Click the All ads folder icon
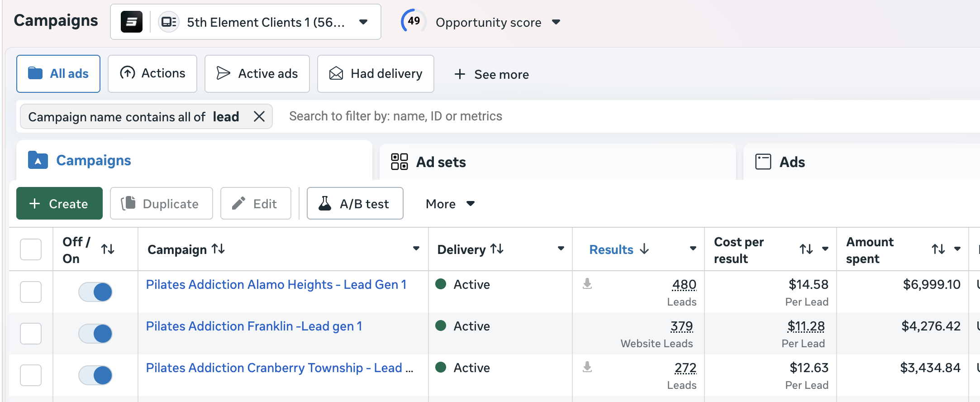980x402 pixels. tap(35, 73)
